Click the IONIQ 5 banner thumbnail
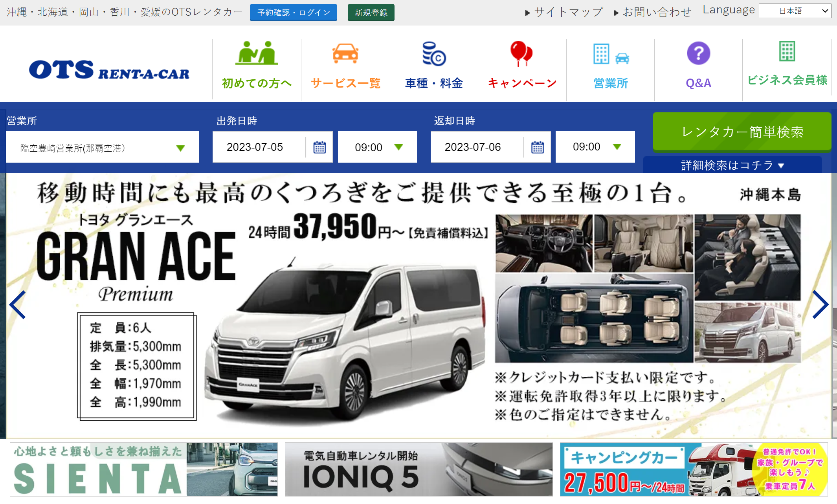 coord(418,469)
